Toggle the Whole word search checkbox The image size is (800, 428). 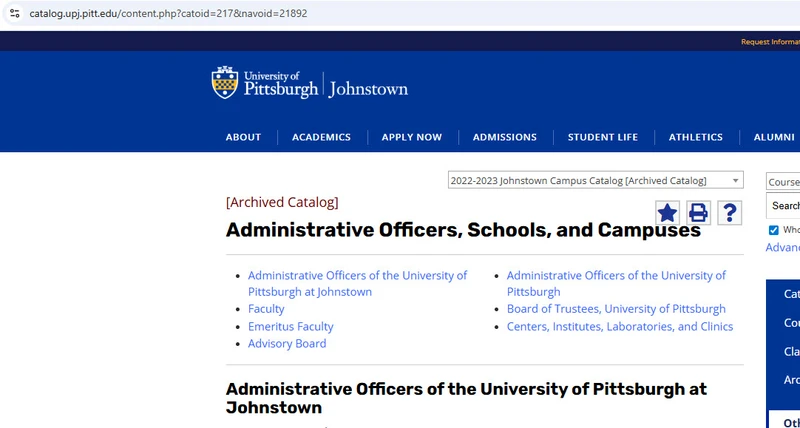pos(773,231)
